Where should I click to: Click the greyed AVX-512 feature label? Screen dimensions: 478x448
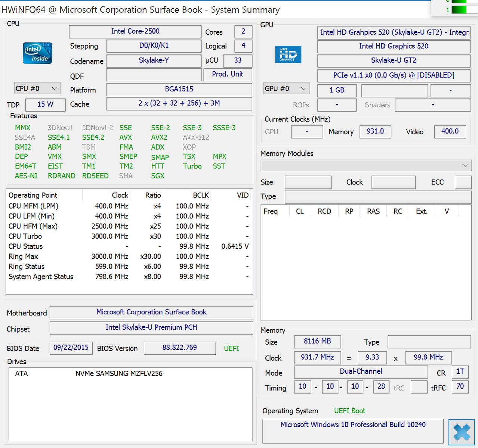(x=196, y=137)
